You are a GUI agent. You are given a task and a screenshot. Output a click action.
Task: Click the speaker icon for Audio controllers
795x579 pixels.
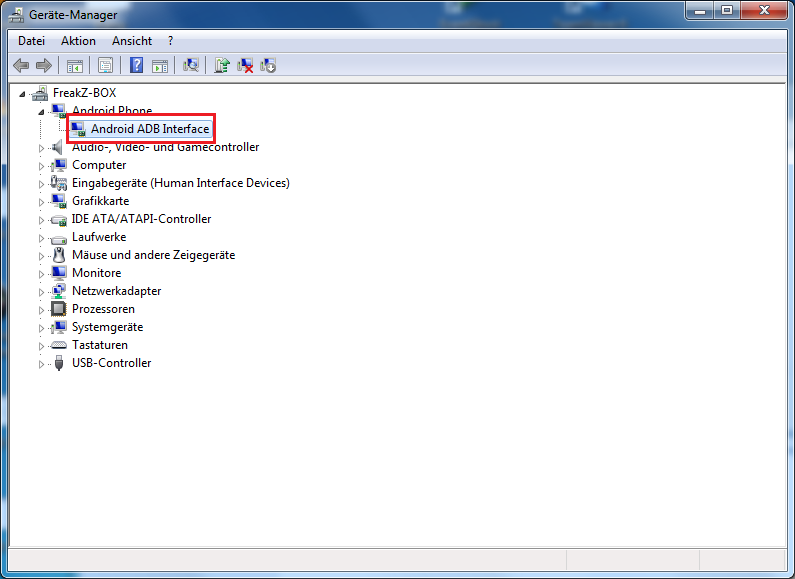point(58,147)
